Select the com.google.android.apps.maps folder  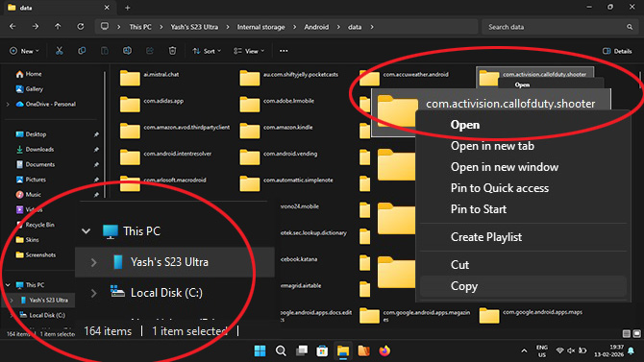coord(531,316)
